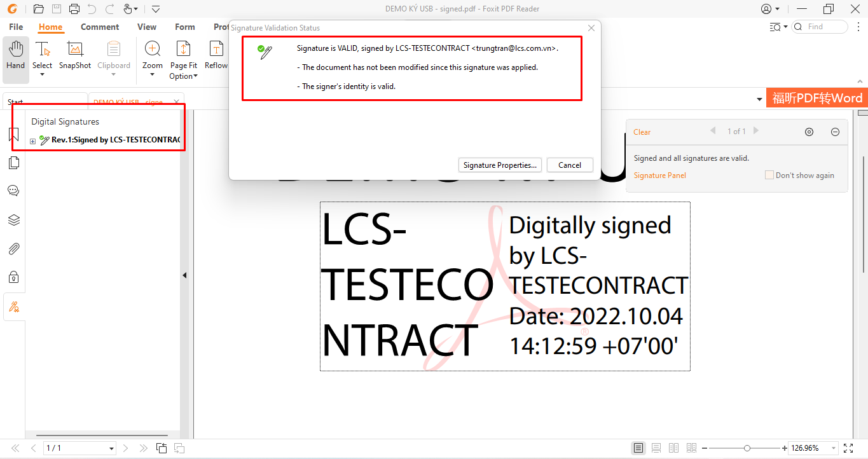The image size is (868, 459).
Task: Go to previous page in status bar
Action: (33, 448)
